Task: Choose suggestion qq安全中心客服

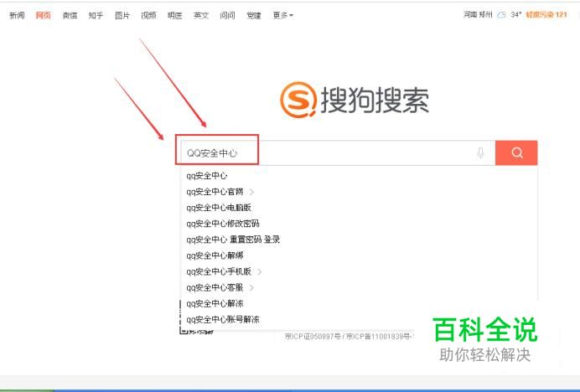Action: [215, 287]
